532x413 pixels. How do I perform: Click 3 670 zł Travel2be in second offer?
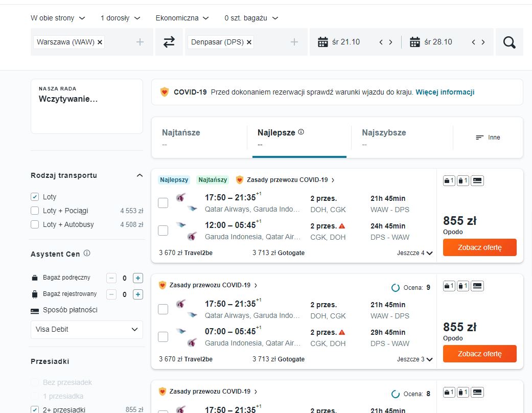coord(186,359)
